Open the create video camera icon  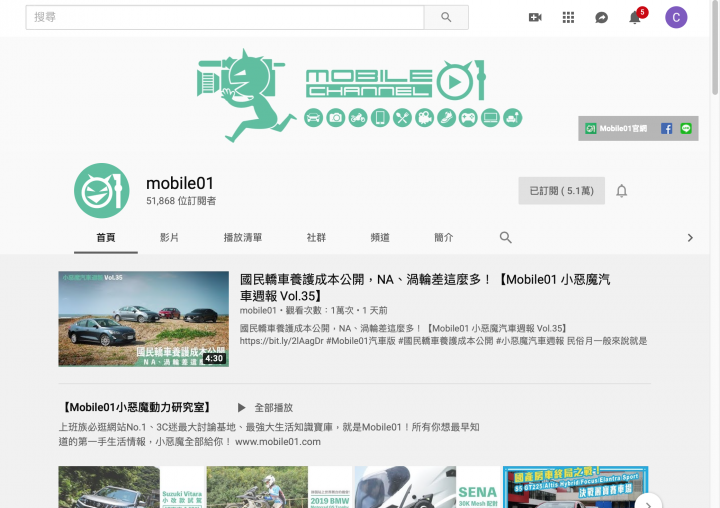pos(535,17)
